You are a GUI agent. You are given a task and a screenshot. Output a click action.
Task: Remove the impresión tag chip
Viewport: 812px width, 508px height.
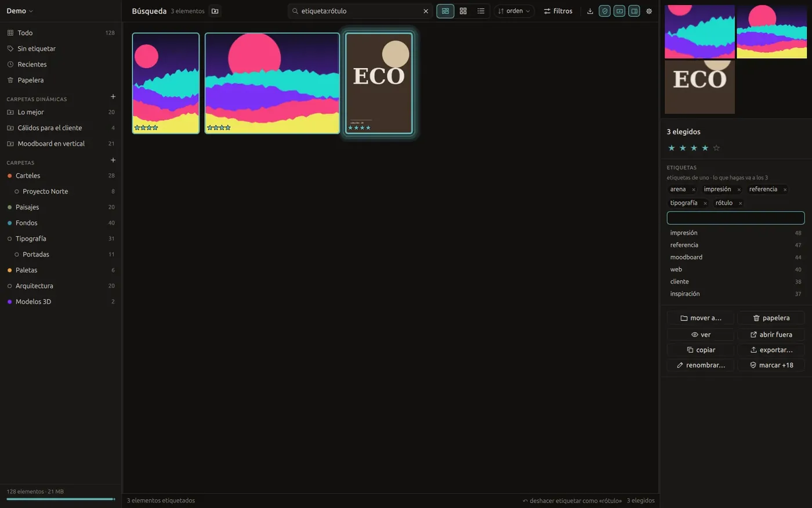pyautogui.click(x=738, y=190)
